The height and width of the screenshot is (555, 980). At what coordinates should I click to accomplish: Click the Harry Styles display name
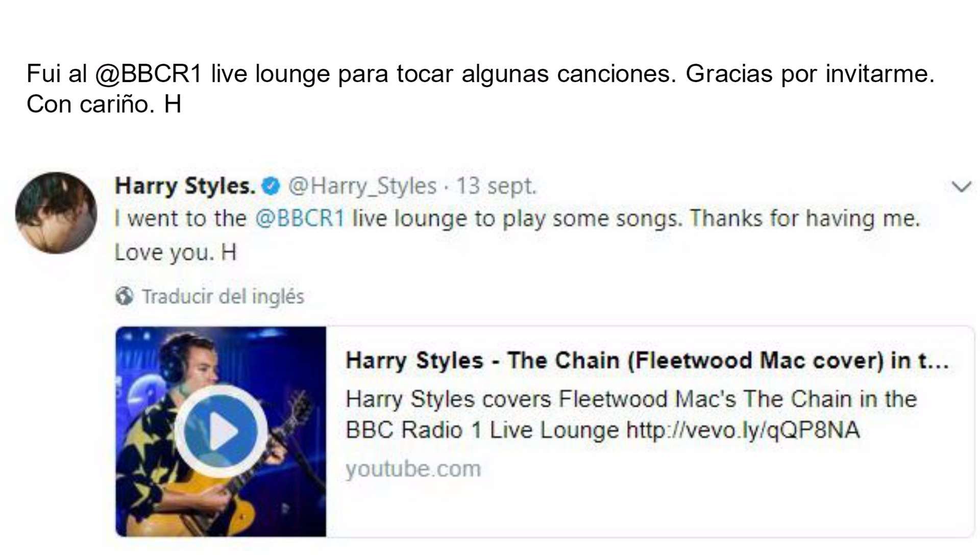pyautogui.click(x=185, y=186)
